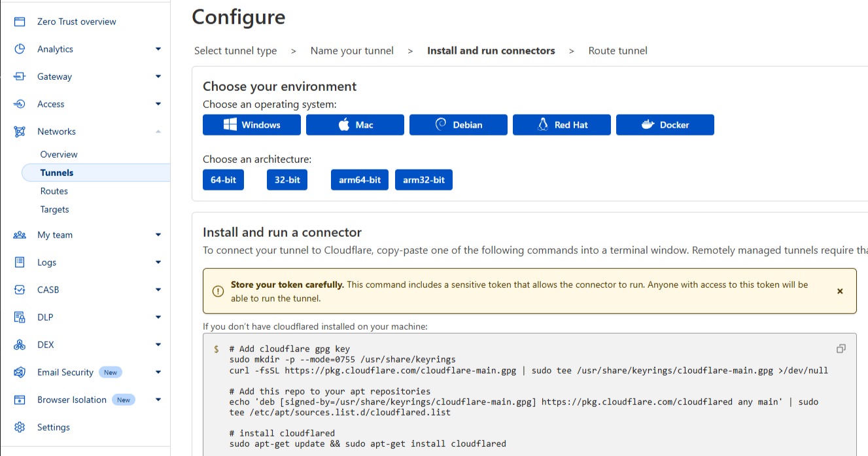
Task: Select Docker environment option
Action: [665, 125]
